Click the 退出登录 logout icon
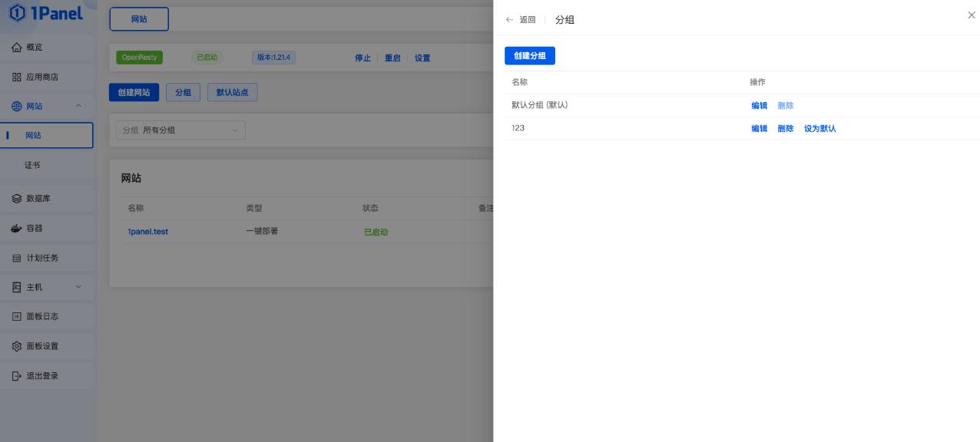This screenshot has width=980, height=442. pos(17,376)
